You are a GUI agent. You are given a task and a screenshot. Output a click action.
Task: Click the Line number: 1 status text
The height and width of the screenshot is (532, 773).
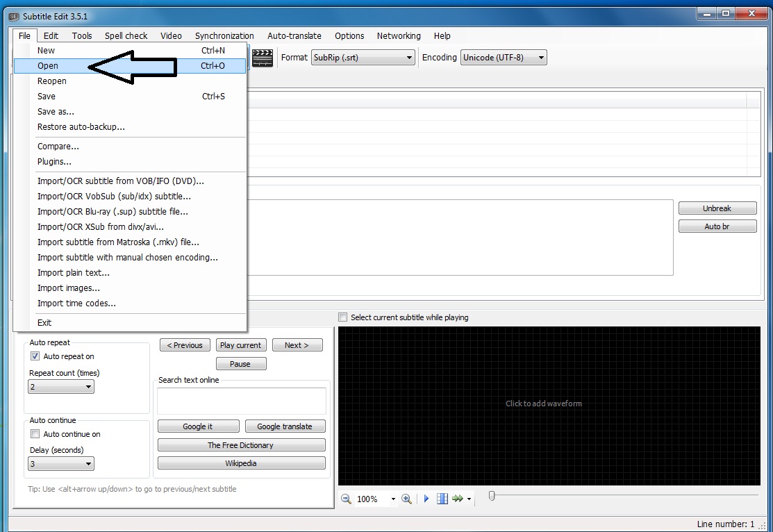point(725,524)
